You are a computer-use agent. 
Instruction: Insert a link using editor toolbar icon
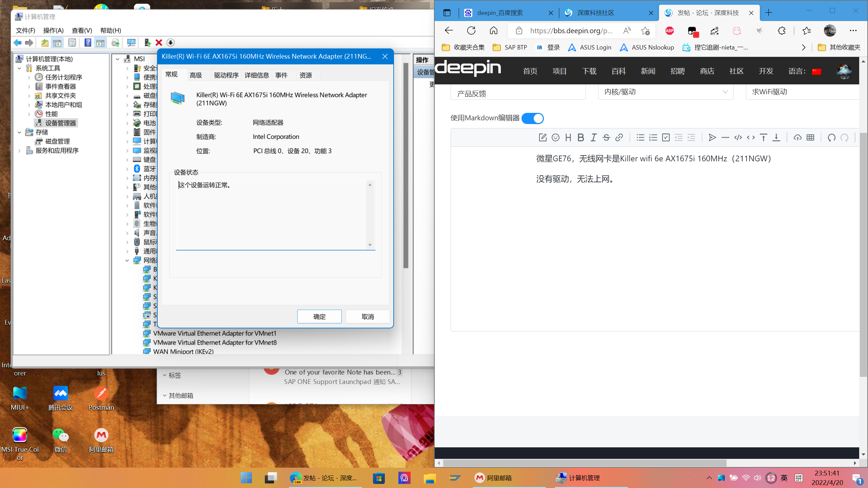click(619, 138)
